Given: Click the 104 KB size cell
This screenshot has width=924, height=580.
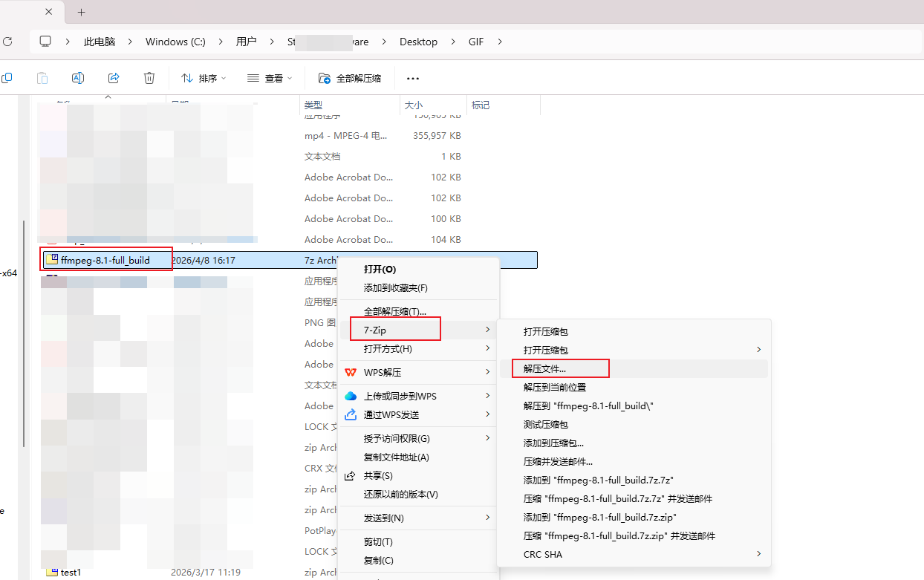Looking at the screenshot, I should [446, 239].
